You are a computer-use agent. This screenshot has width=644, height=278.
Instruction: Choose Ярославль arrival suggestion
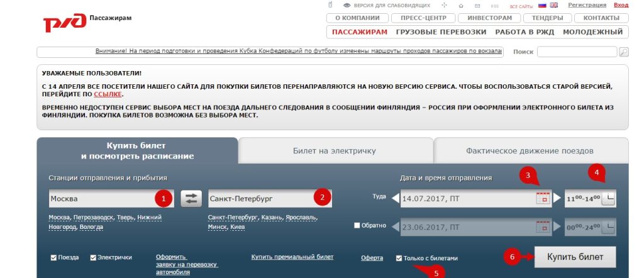pyautogui.click(x=301, y=217)
